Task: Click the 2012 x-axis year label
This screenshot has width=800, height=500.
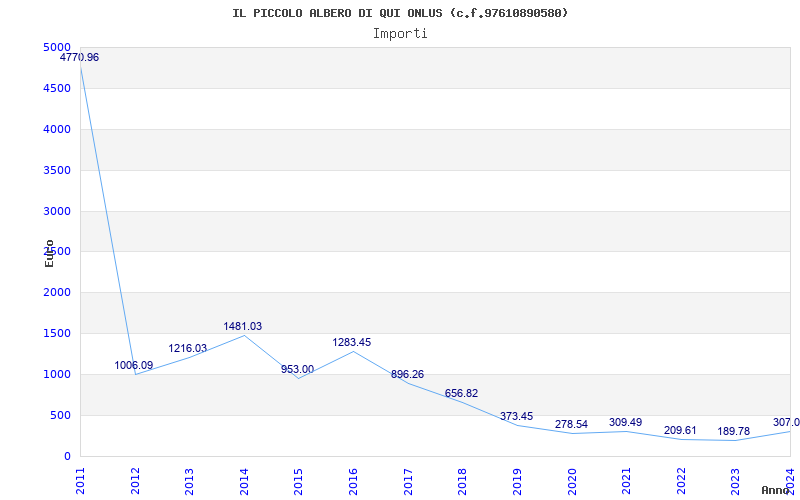Action: tap(135, 482)
